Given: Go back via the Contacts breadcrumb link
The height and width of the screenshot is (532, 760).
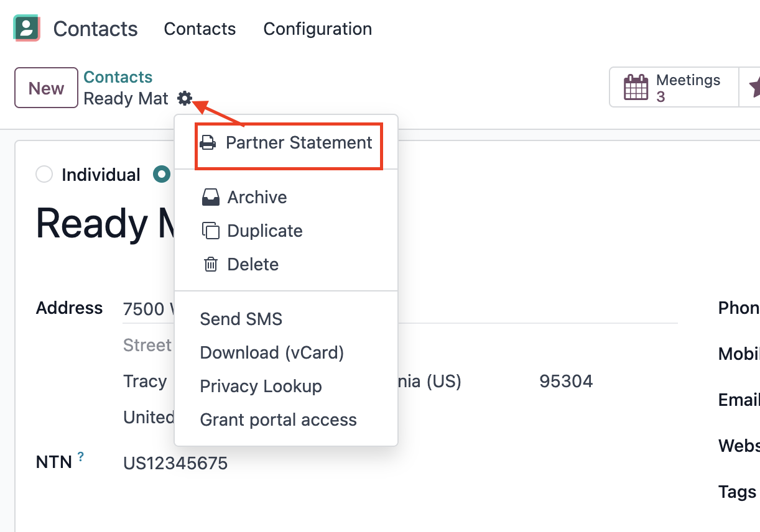Looking at the screenshot, I should coord(118,77).
